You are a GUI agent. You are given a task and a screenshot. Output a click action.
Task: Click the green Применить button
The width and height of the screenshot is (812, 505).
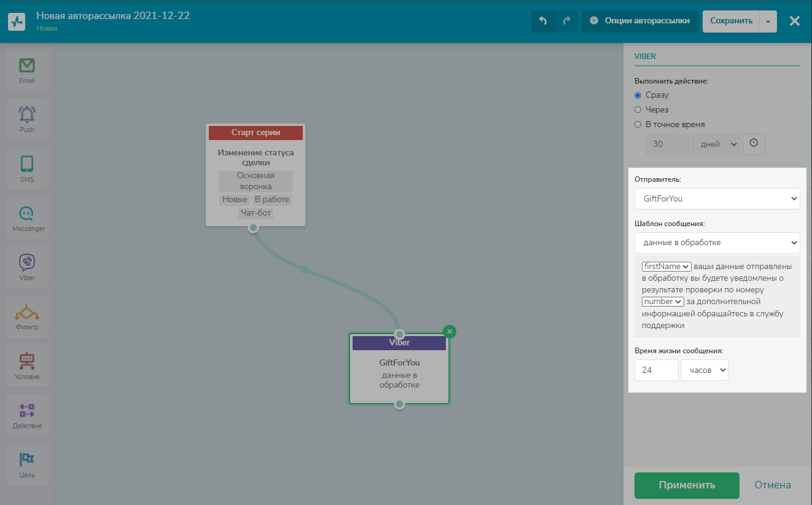click(x=687, y=485)
